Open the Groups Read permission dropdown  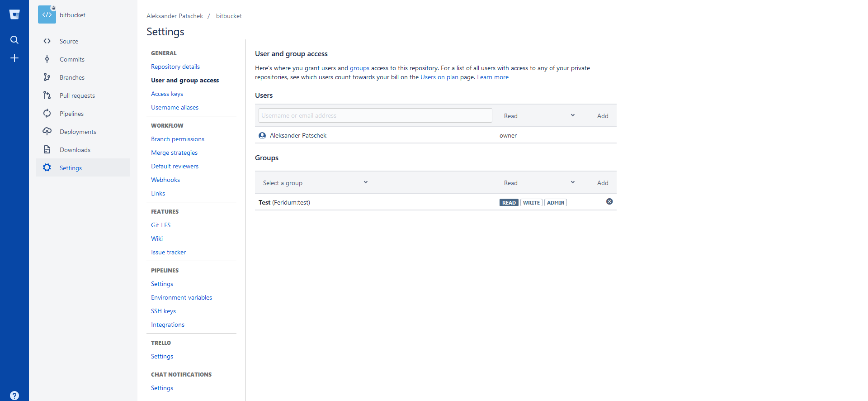(x=538, y=182)
